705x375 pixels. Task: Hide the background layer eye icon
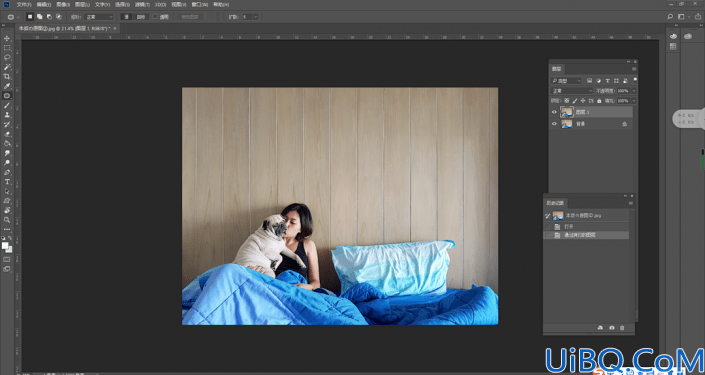554,124
